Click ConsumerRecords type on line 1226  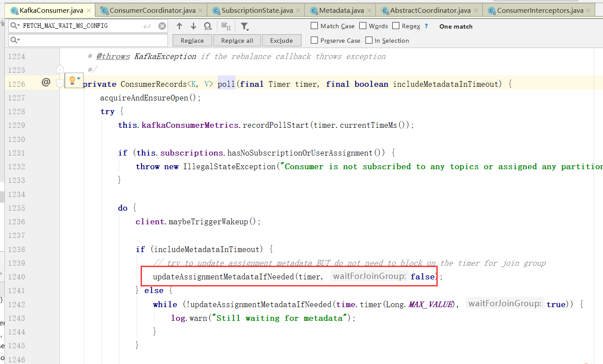[x=154, y=84]
